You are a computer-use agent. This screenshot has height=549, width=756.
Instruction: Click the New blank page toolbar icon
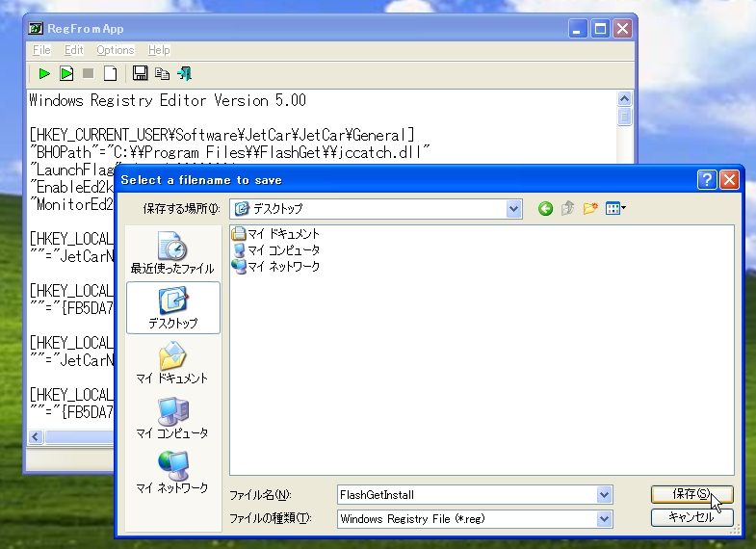tap(111, 74)
